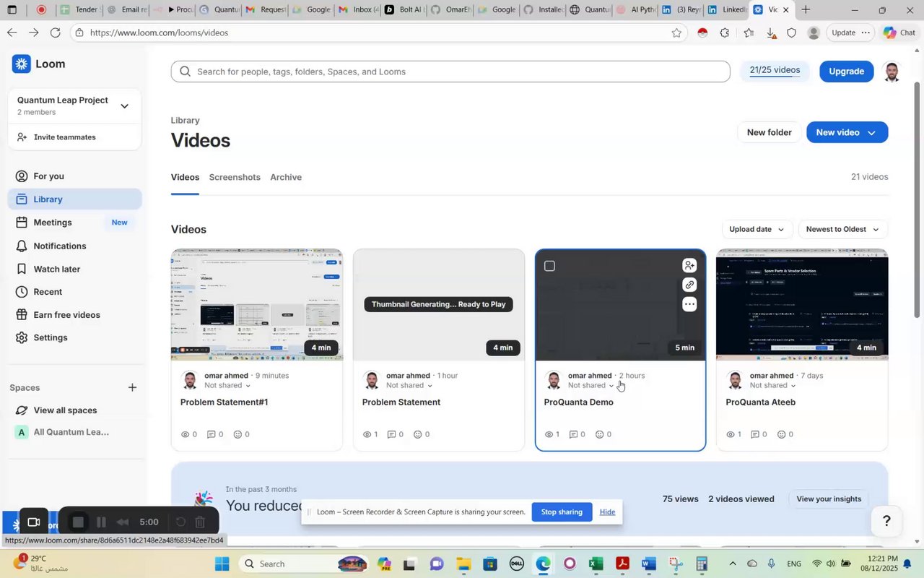Show hidden system tray icons
This screenshot has width=924, height=578.
[x=732, y=564]
